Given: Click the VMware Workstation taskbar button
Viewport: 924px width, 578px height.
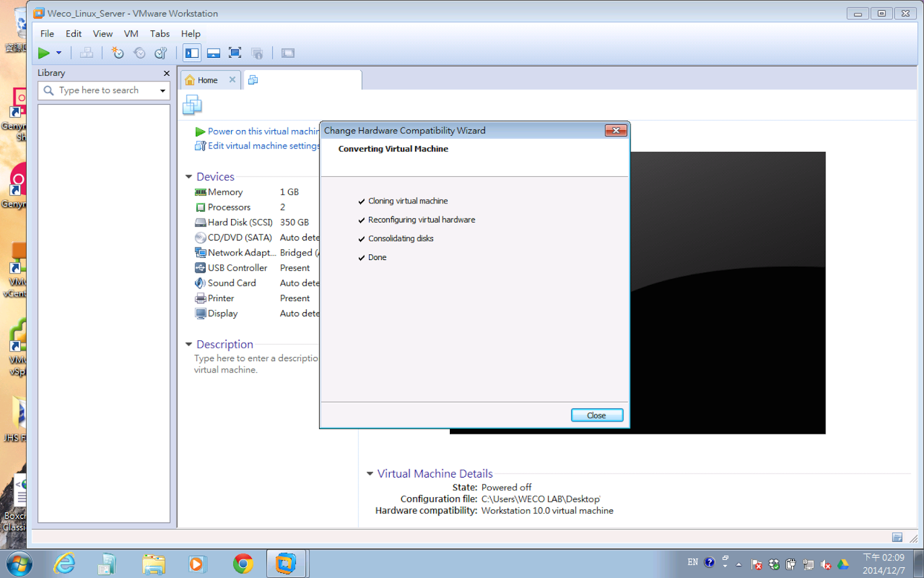Looking at the screenshot, I should [286, 564].
